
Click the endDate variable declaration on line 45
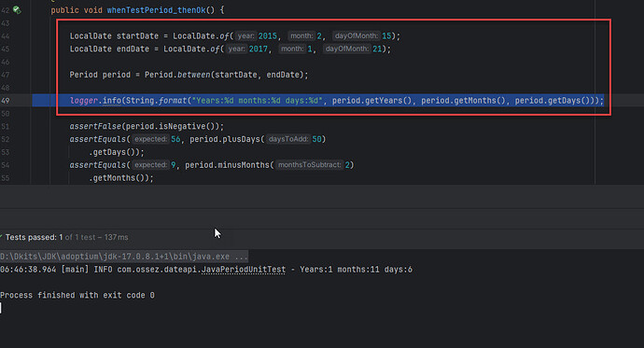point(133,49)
